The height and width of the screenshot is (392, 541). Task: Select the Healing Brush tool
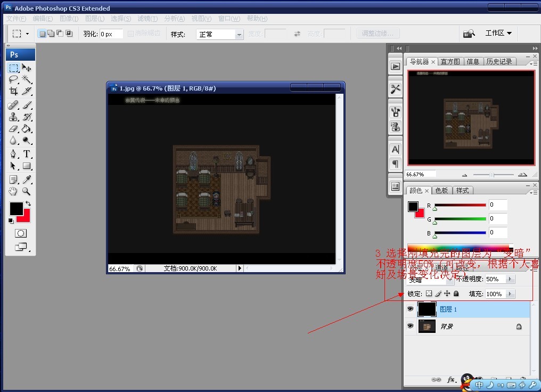(13, 105)
